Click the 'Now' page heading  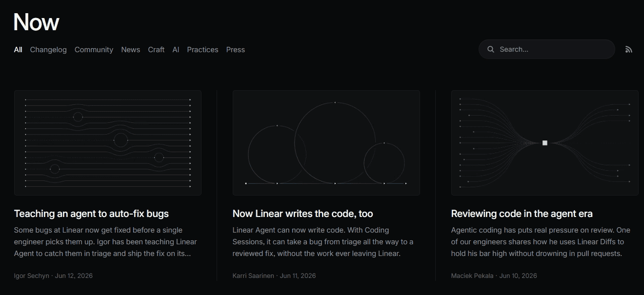37,22
